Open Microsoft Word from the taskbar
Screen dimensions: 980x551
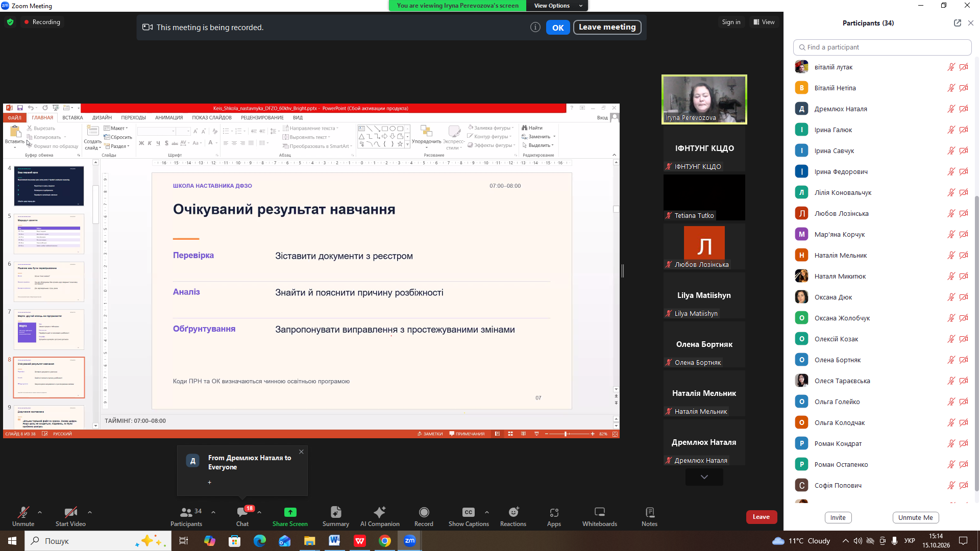pyautogui.click(x=334, y=541)
